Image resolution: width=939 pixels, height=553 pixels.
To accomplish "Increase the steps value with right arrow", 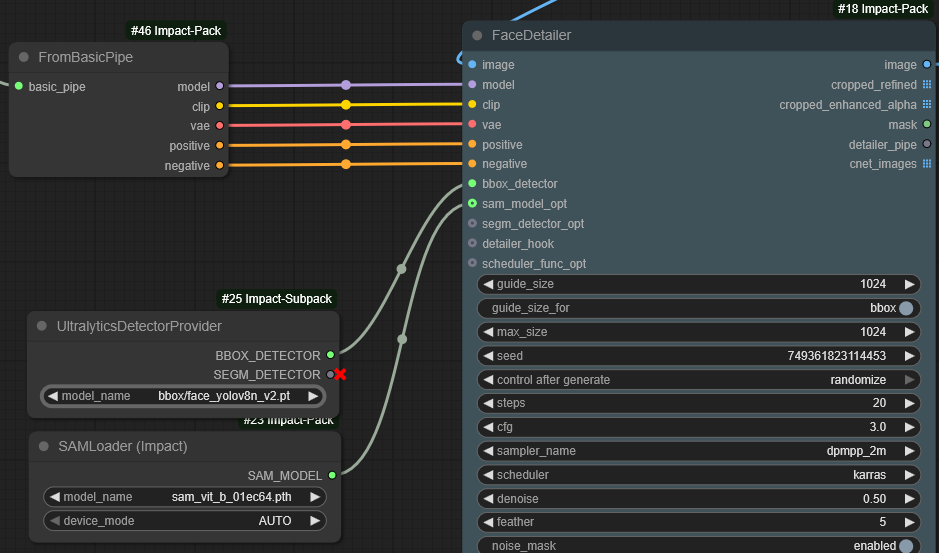I will coord(909,403).
